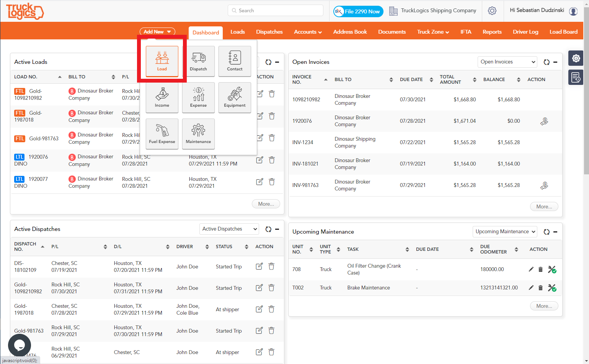Image resolution: width=589 pixels, height=364 pixels.
Task: Open the document clock widget on right edge
Action: [576, 77]
